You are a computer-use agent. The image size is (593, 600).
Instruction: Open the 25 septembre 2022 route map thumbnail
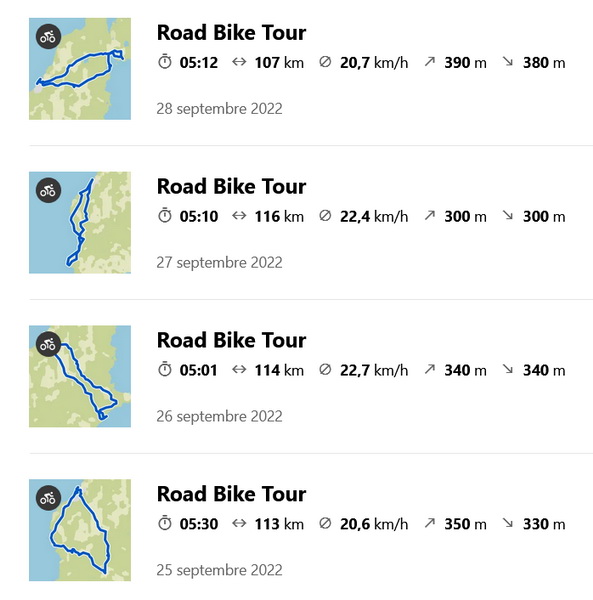pyautogui.click(x=80, y=530)
